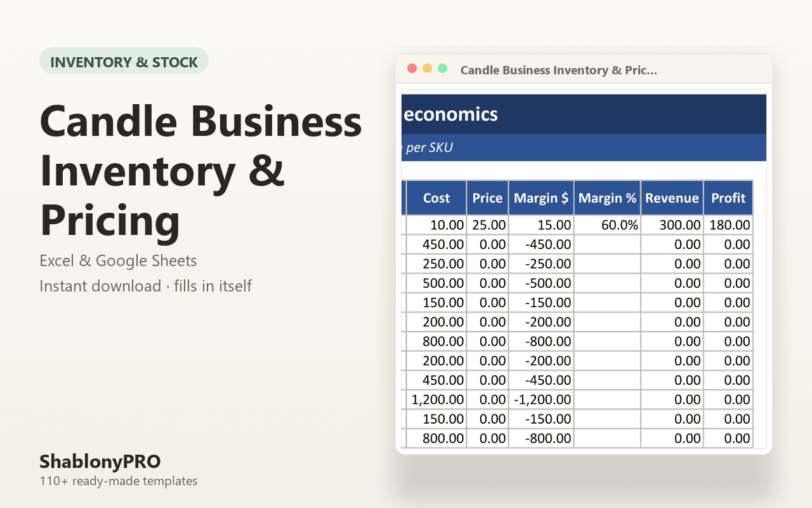Select the empty Margin % cell in the 1,200.00 row
The image size is (812, 508).
[607, 399]
